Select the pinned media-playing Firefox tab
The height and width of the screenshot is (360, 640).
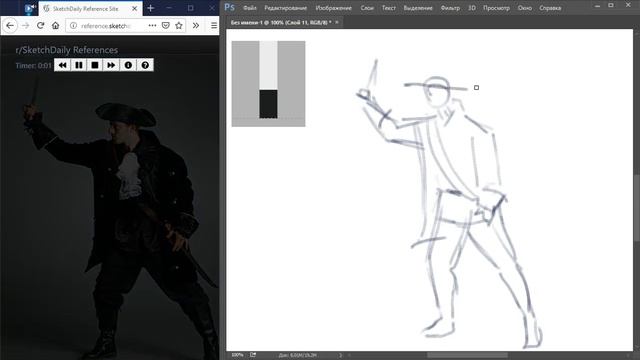coord(29,8)
